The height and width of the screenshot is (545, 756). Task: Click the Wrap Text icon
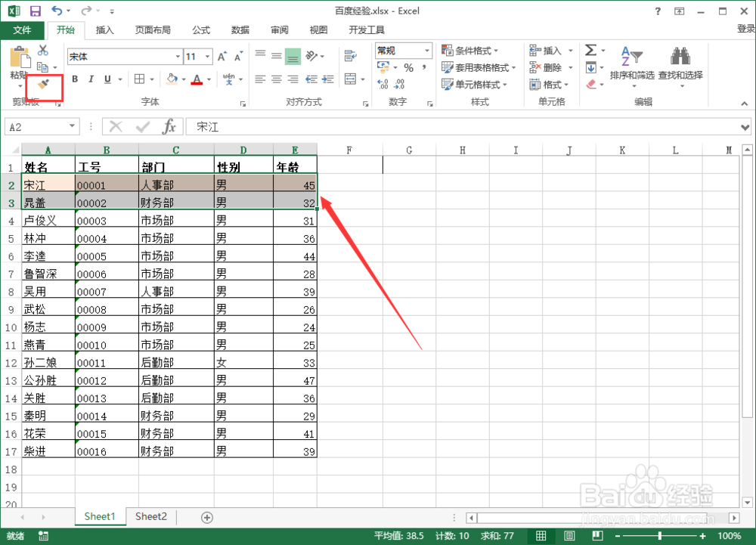pos(350,57)
